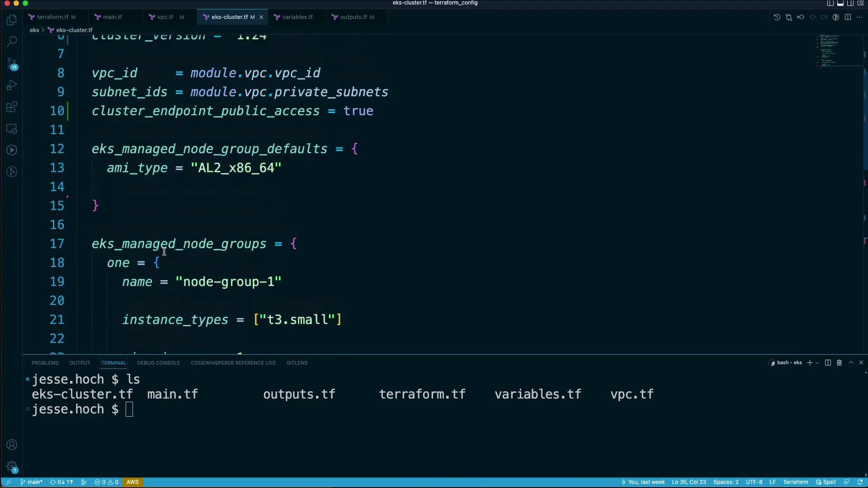Open the terminal launch profile dropdown

pos(817,363)
